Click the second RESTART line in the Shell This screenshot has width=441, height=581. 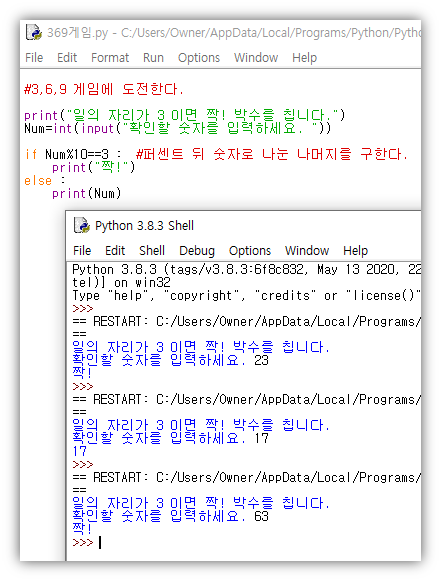pyautogui.click(x=246, y=399)
